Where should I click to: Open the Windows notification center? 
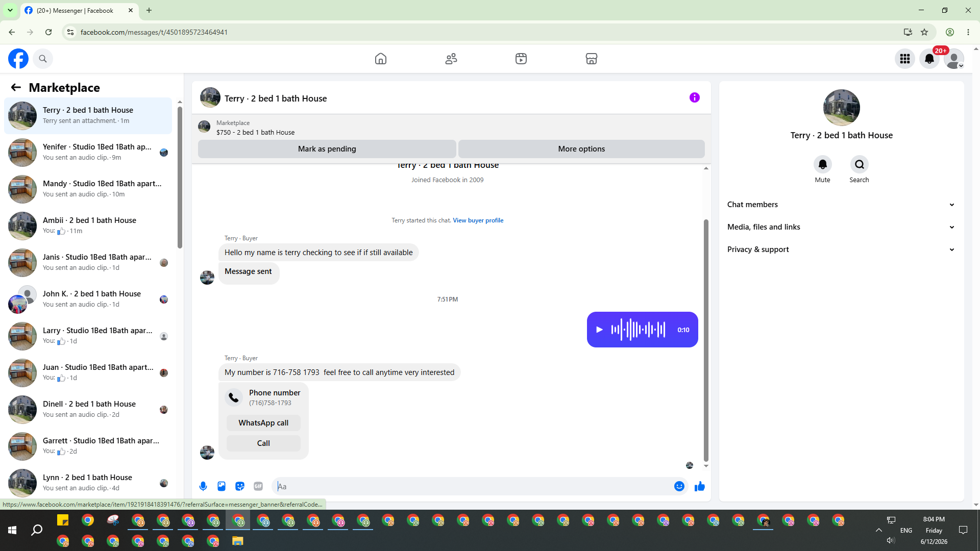[x=963, y=530]
